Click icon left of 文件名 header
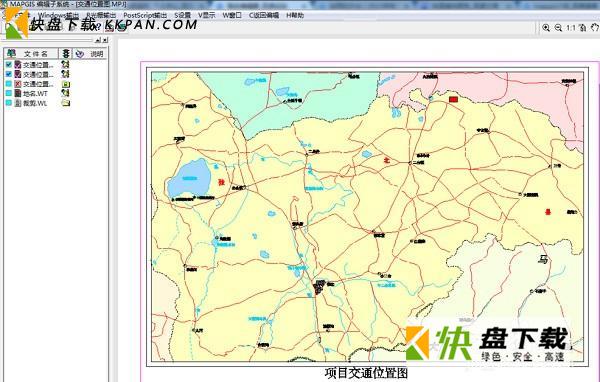The image size is (600, 382). (11, 53)
